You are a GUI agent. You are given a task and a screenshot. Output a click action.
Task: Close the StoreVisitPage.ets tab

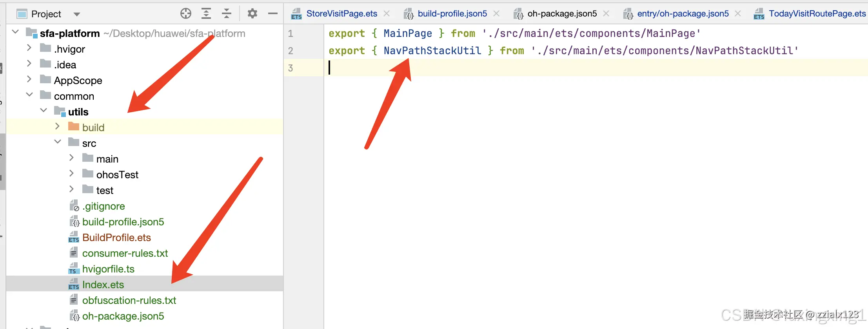387,14
